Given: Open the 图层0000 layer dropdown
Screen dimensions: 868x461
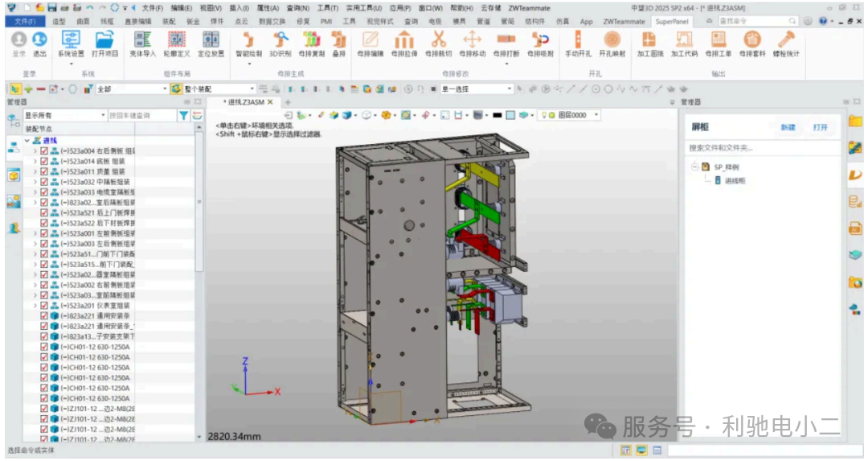Looking at the screenshot, I should (x=570, y=115).
